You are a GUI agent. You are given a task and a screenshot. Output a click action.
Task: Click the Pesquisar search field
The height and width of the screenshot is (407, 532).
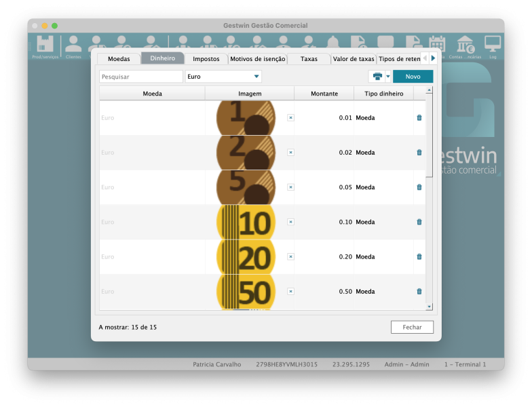141,77
